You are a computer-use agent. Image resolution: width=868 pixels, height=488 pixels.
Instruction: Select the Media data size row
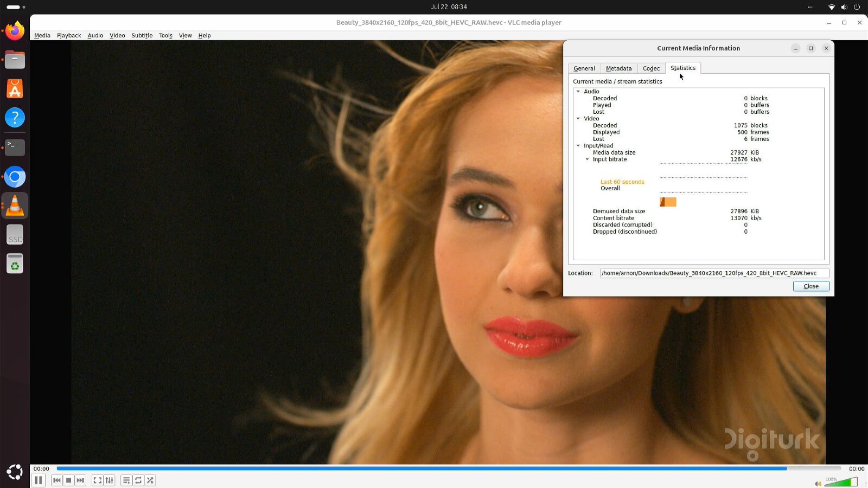click(x=699, y=153)
